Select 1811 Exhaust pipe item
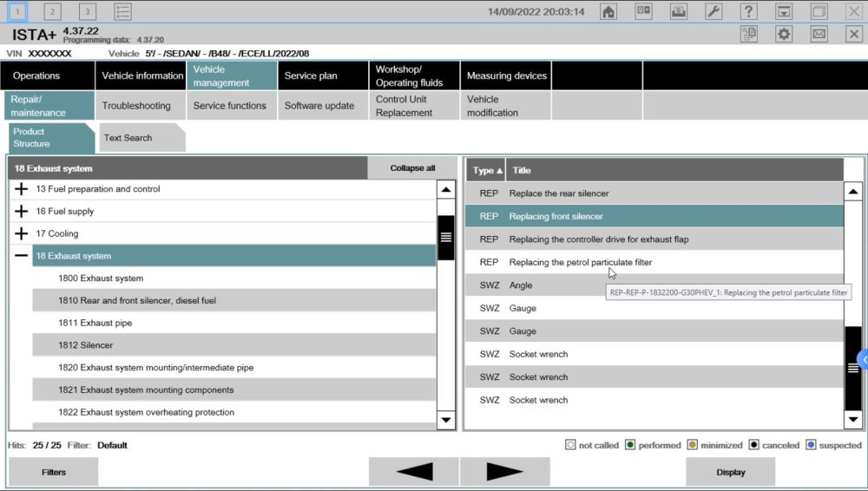This screenshot has width=868, height=491. (234, 323)
